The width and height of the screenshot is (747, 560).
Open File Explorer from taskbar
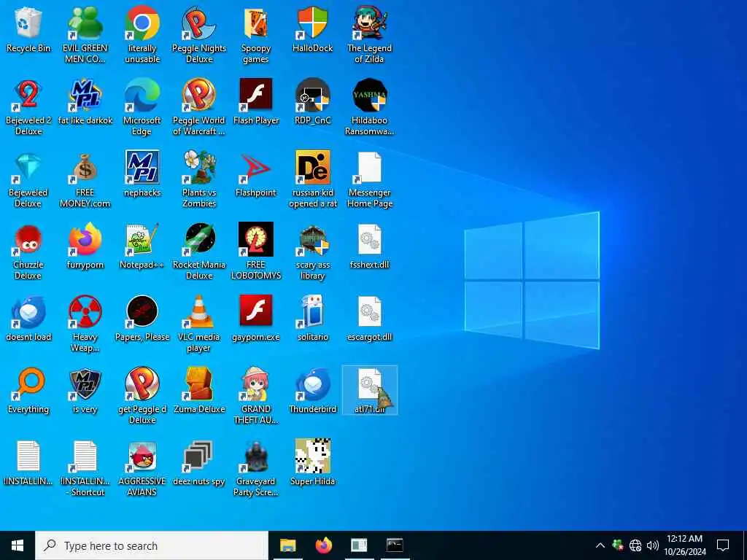click(287, 545)
